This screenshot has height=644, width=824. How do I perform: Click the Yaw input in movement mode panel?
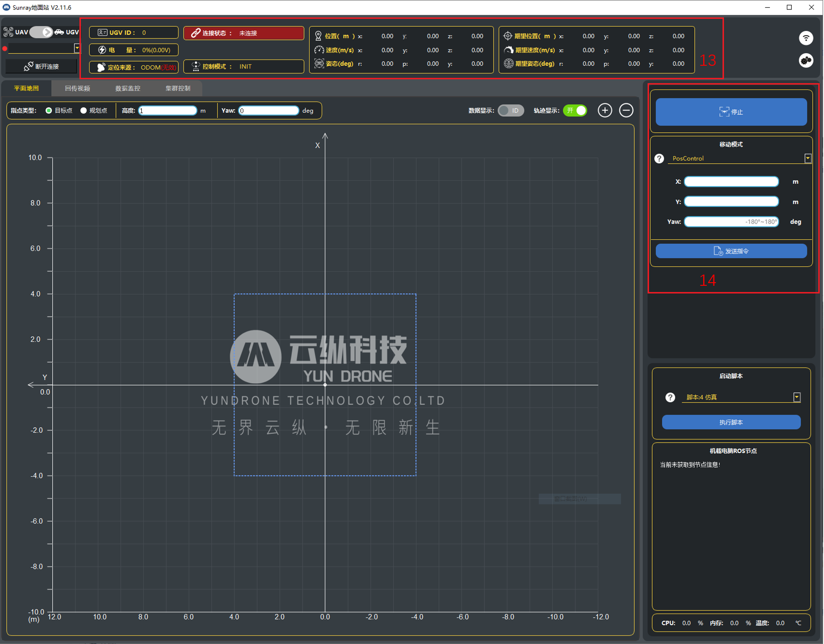tap(731, 222)
